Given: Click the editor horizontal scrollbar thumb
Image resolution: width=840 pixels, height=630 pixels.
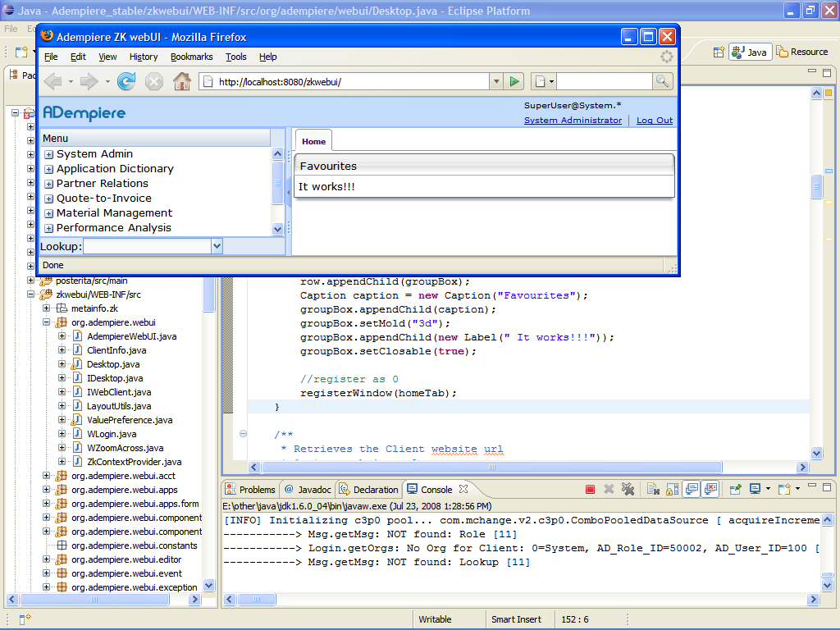Looking at the screenshot, I should click(x=492, y=467).
